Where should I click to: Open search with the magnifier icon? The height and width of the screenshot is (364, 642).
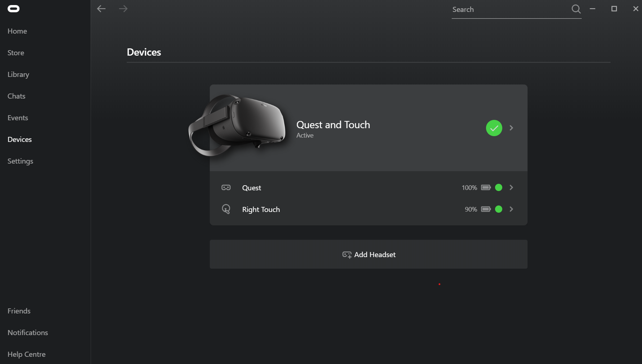576,9
